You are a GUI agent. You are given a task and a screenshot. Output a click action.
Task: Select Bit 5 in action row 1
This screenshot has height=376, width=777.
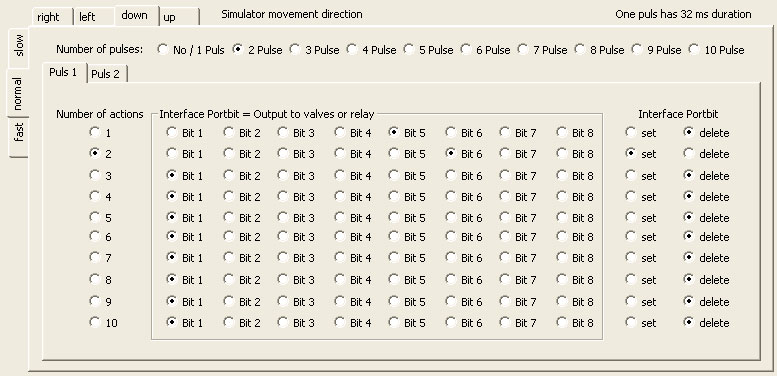[394, 132]
